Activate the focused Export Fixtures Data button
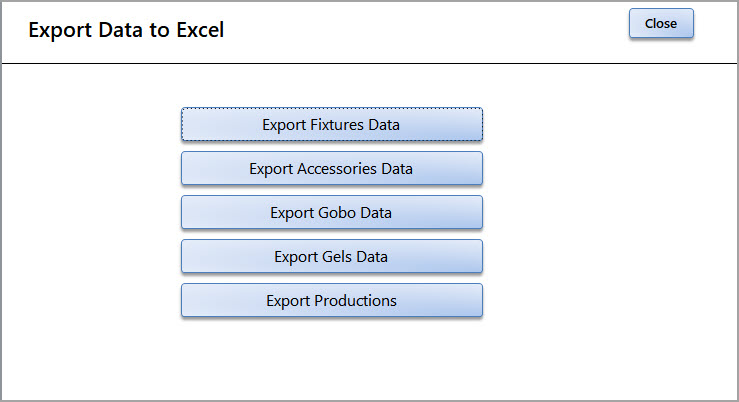Viewport: 739px width, 402px height. (332, 124)
